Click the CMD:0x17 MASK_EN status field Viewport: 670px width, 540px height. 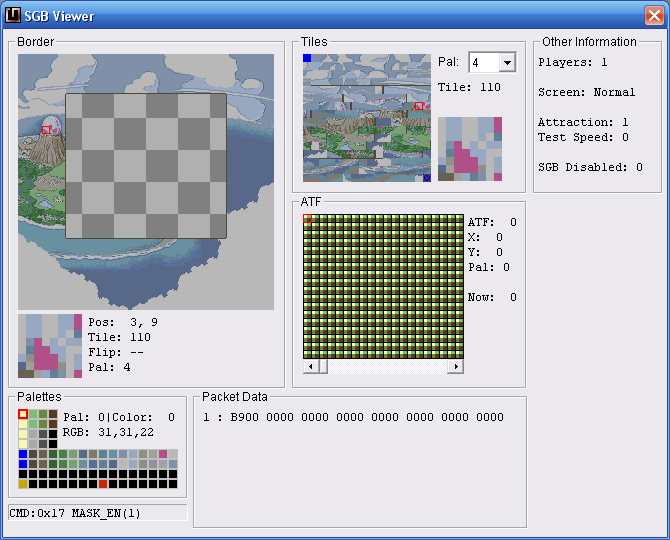(x=98, y=513)
